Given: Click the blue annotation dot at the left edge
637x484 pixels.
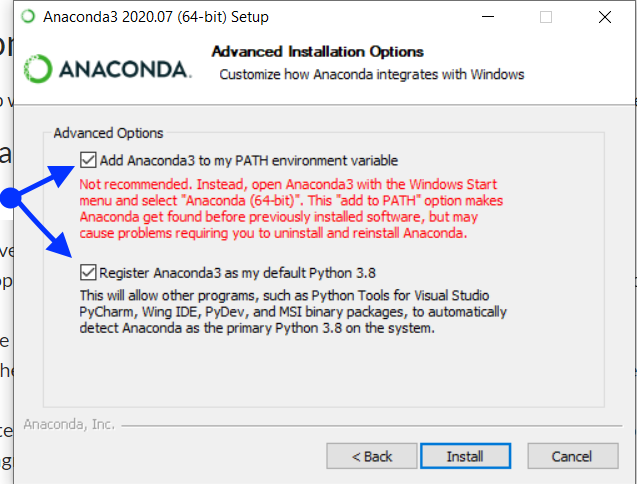Looking at the screenshot, I should [x=9, y=197].
